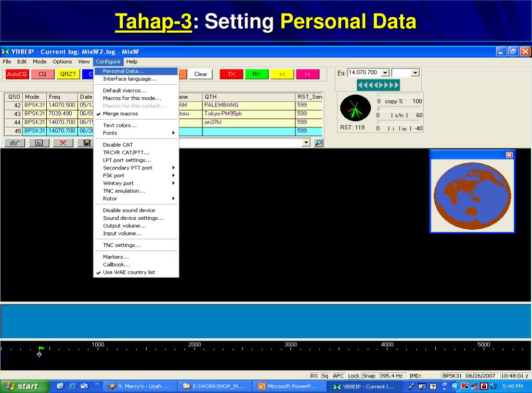
Task: Click the AutoCQ macro button
Action: (x=17, y=74)
